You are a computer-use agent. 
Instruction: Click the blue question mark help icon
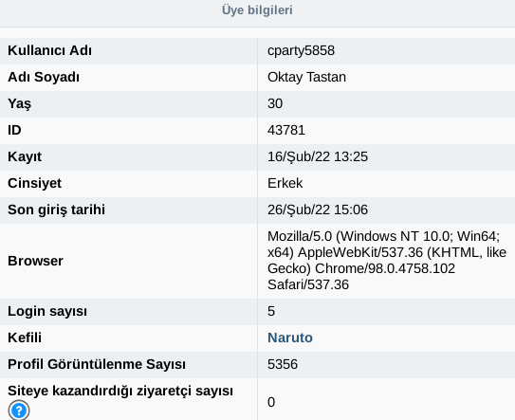(x=19, y=411)
